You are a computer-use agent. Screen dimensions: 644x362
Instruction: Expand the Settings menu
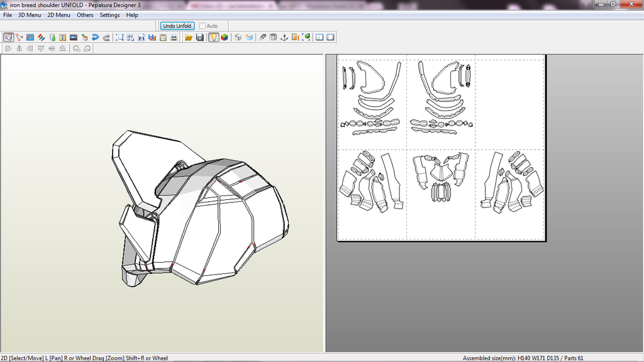tap(109, 15)
